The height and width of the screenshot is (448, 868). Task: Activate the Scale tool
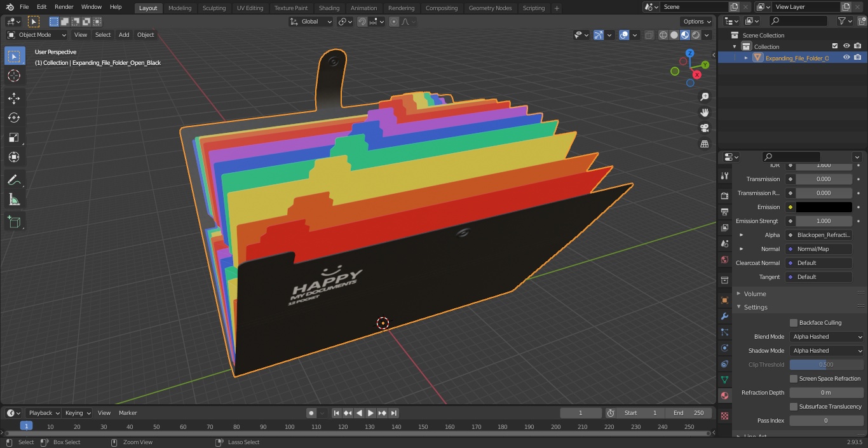pos(14,137)
